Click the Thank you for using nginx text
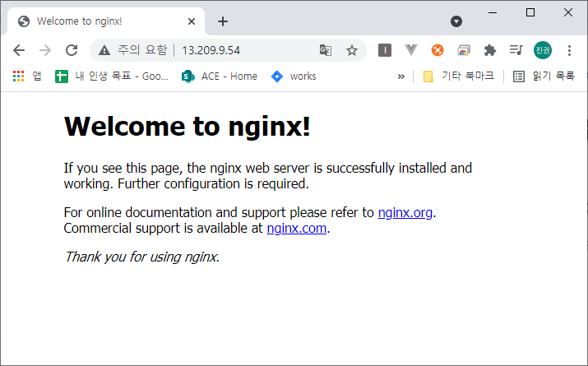Image resolution: width=588 pixels, height=366 pixels. click(x=141, y=257)
